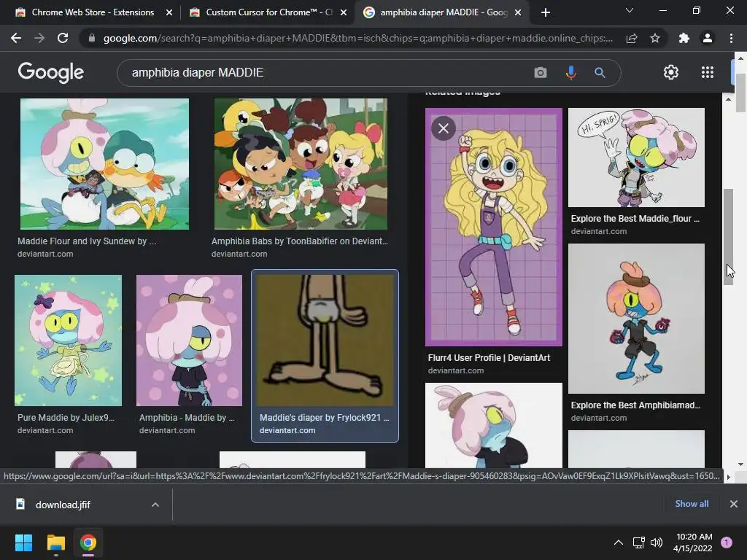The width and height of the screenshot is (747, 560).
Task: Open Maddie Flour and Ivy Sundew thumbnail
Action: pyautogui.click(x=104, y=164)
